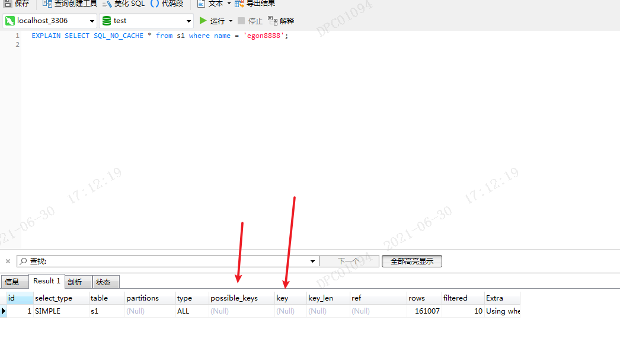The height and width of the screenshot is (364, 620).
Task: Click the type column header
Action: pos(192,298)
